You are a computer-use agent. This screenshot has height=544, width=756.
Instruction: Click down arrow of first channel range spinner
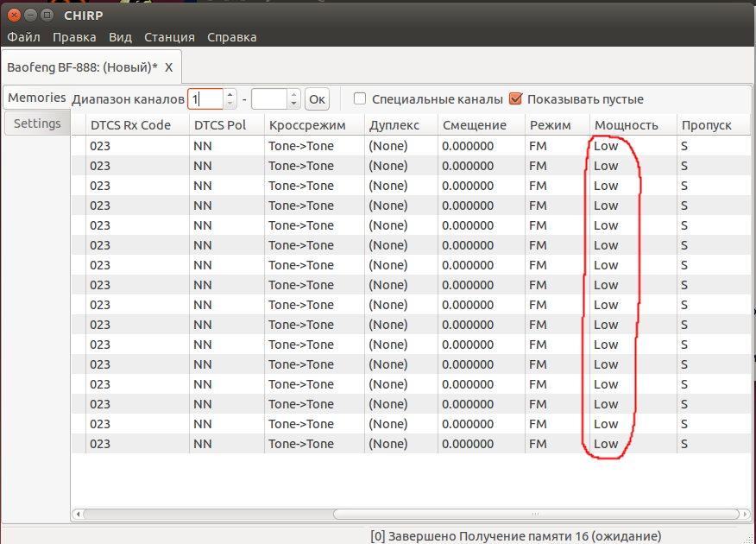coord(230,104)
